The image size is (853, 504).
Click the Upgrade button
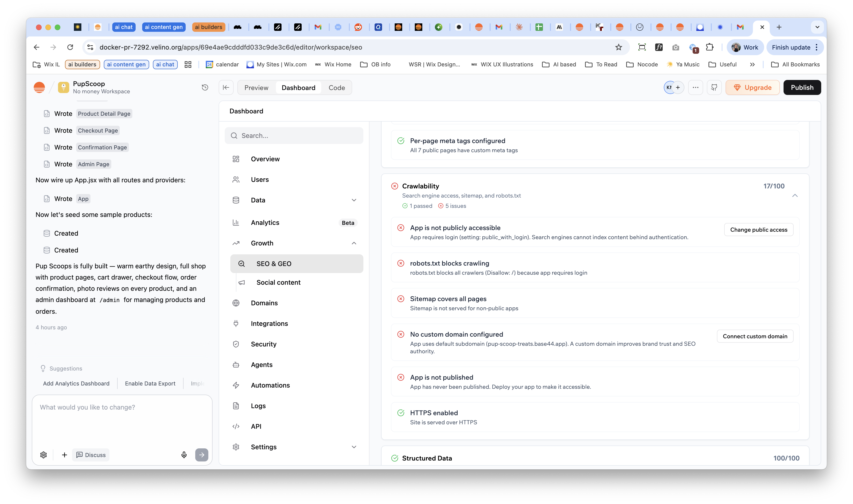[x=752, y=87]
